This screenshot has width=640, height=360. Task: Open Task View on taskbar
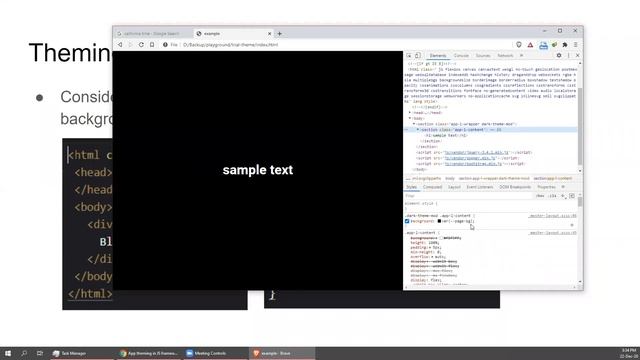point(40,353)
